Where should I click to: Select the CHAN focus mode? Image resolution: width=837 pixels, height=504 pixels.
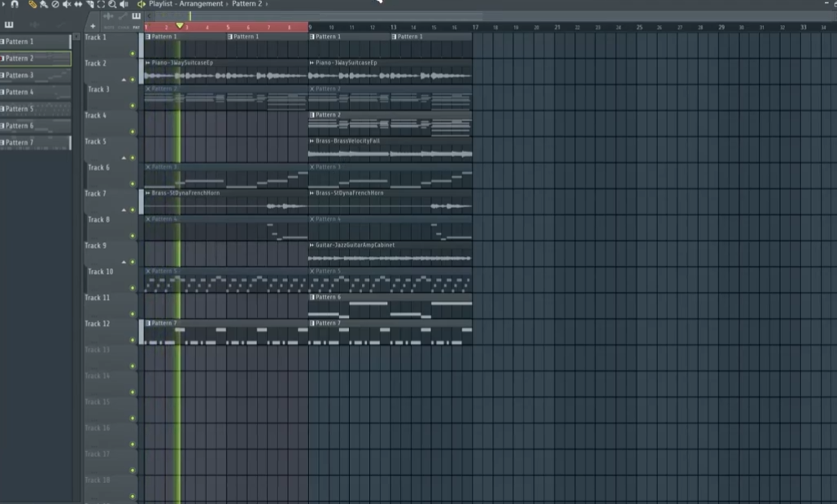tap(124, 27)
